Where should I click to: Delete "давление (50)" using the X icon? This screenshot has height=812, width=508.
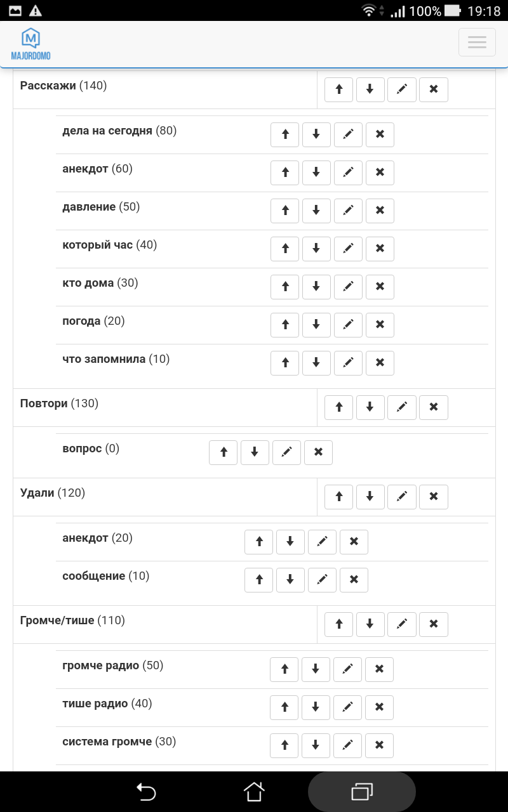[x=380, y=211]
